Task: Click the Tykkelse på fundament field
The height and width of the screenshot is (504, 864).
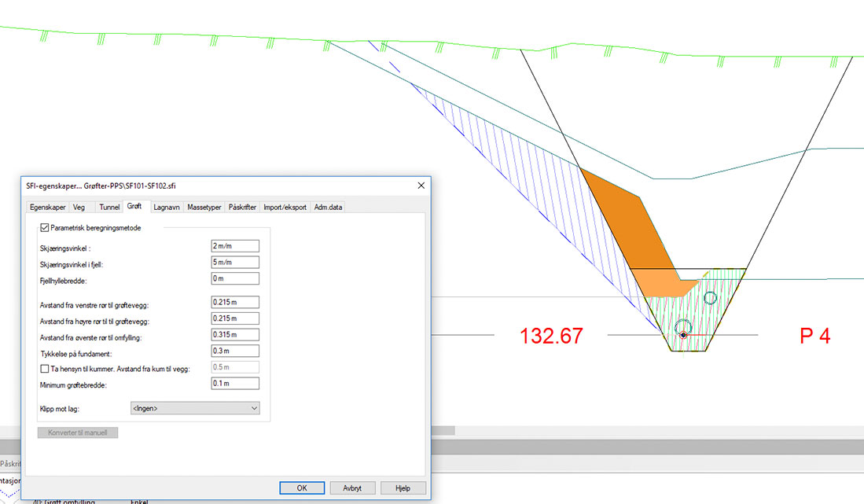Action: pyautogui.click(x=235, y=351)
